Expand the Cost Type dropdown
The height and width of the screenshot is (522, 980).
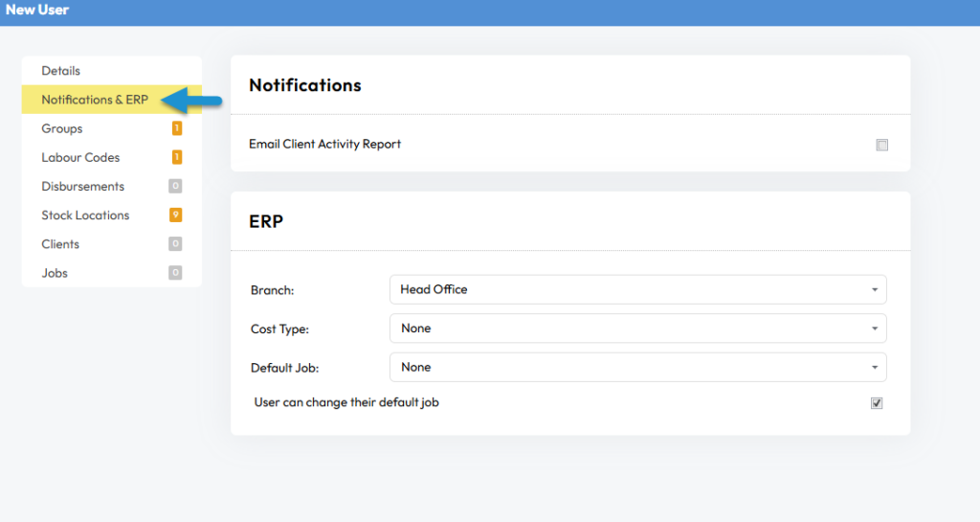pos(638,329)
